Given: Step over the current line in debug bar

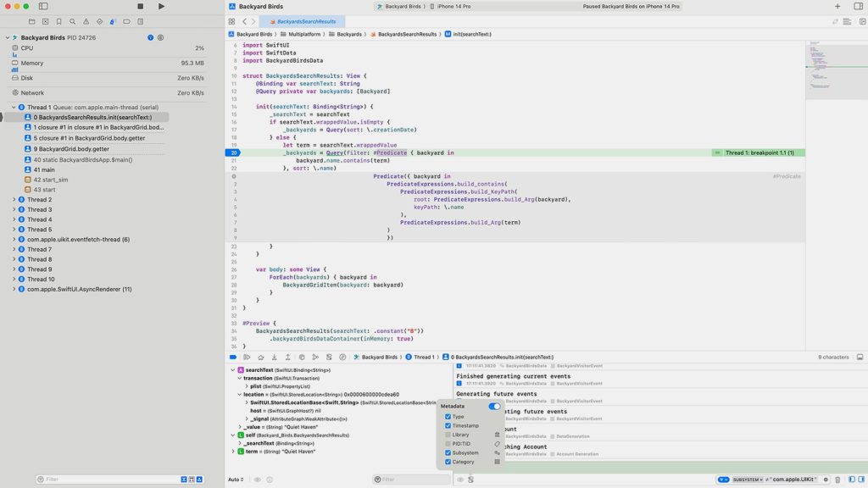Looking at the screenshot, I should click(260, 357).
